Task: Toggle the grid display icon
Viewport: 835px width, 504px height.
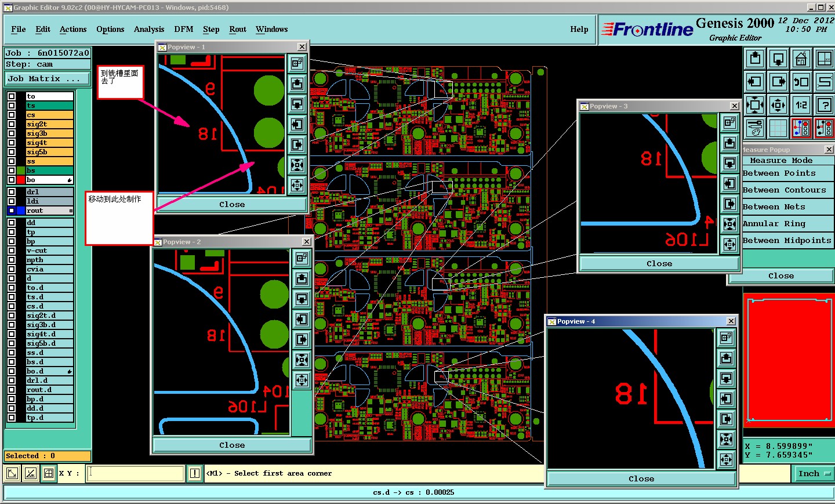Action: pyautogui.click(x=778, y=128)
